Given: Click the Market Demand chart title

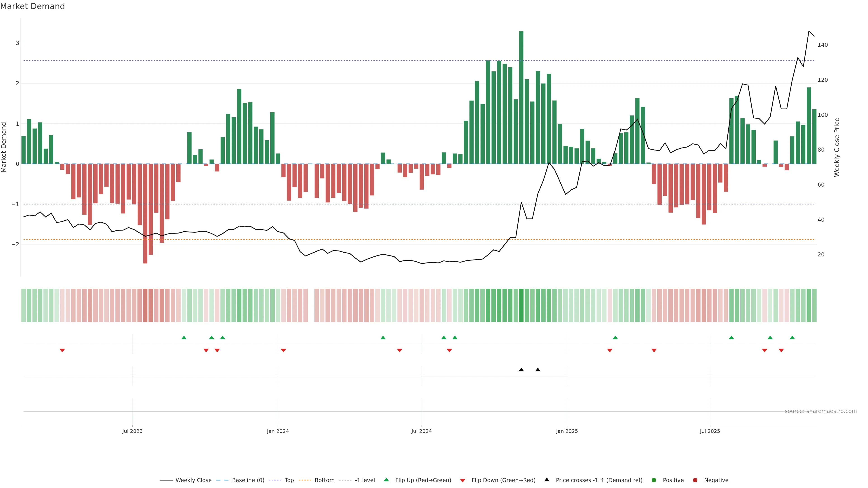Looking at the screenshot, I should 32,6.
